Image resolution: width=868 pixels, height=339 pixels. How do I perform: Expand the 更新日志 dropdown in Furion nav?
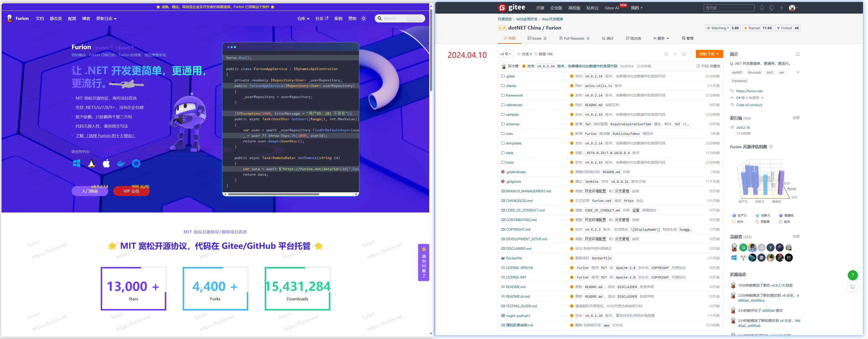pos(106,18)
